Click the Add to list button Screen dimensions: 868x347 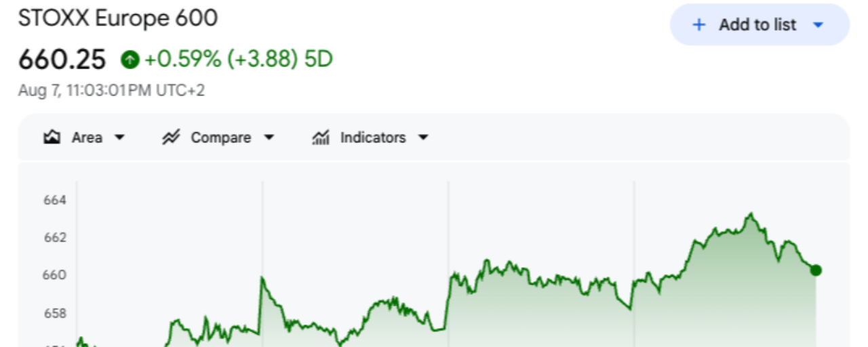click(x=759, y=25)
